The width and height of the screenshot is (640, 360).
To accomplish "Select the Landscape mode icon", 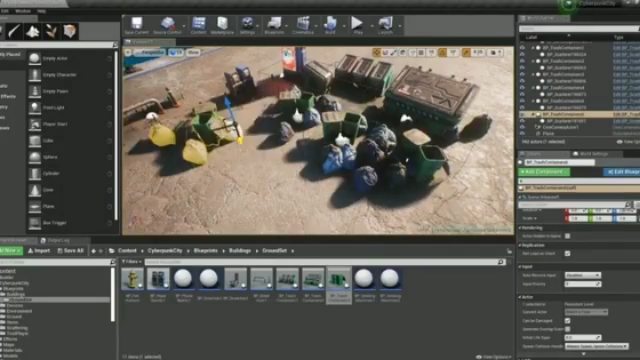I will (33, 31).
